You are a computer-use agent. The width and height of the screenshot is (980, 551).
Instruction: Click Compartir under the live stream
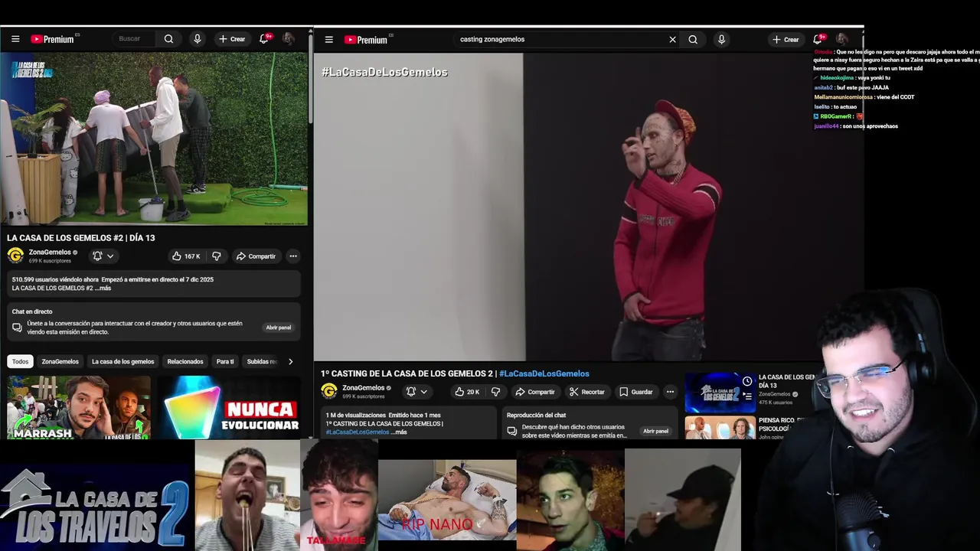click(256, 256)
